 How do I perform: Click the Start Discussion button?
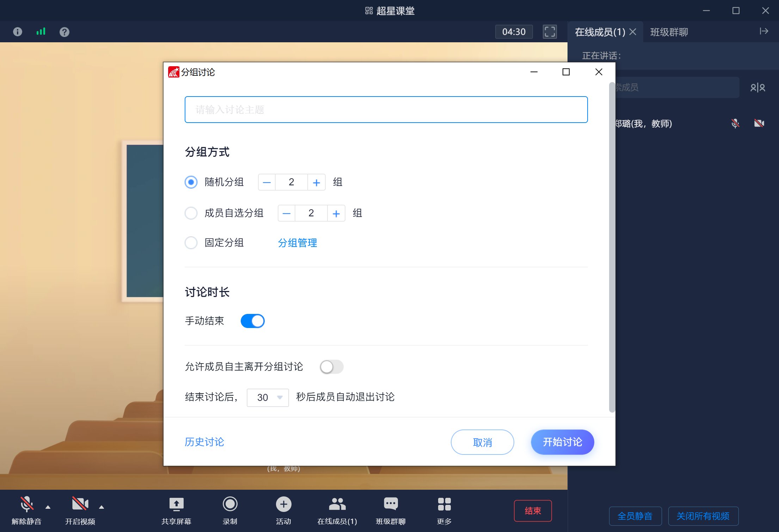click(x=562, y=442)
